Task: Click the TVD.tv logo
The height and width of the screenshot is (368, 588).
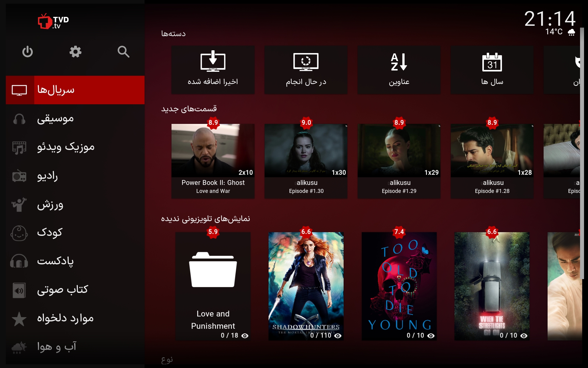Action: 53,21
